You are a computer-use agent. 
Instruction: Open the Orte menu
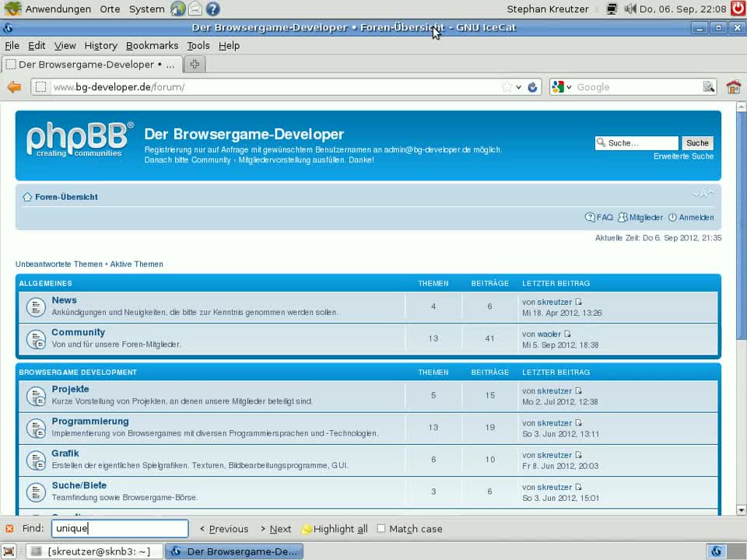click(x=110, y=9)
